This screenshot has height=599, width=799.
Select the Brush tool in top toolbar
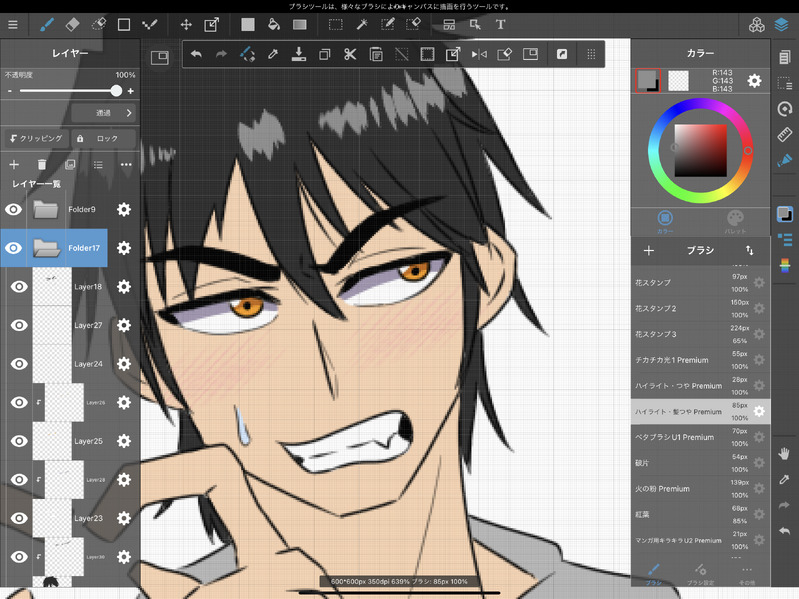pyautogui.click(x=47, y=24)
